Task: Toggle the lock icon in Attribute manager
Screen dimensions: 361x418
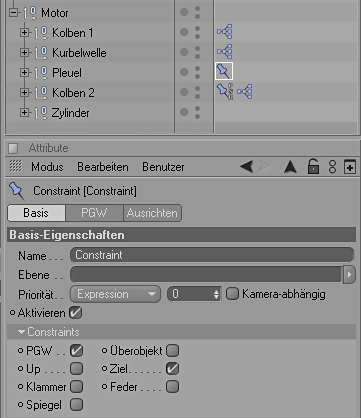Action: [x=313, y=167]
